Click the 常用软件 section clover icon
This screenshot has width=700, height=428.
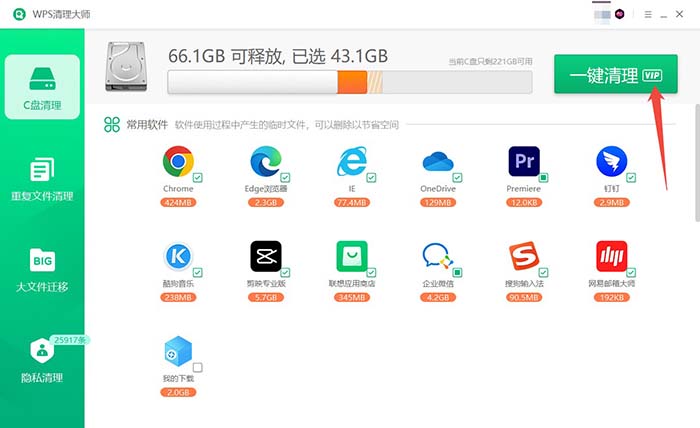[112, 125]
